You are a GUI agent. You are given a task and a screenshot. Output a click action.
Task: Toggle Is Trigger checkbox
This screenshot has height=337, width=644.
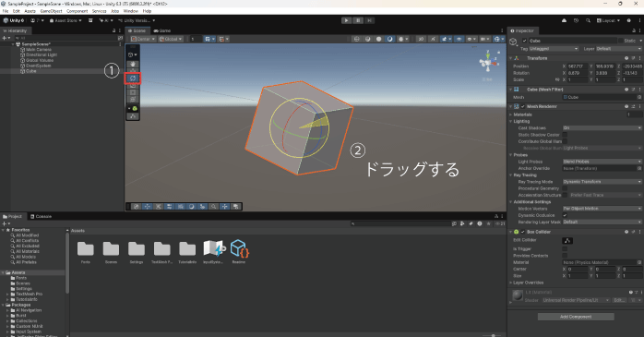click(x=565, y=249)
